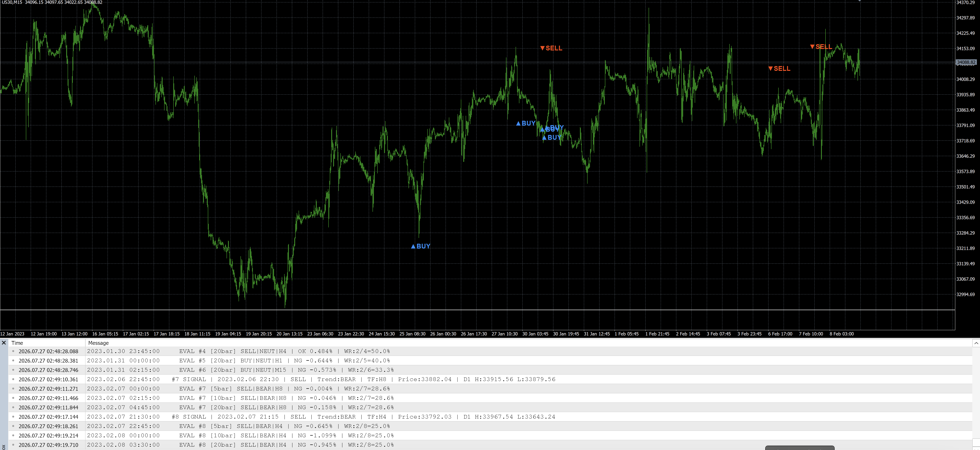This screenshot has height=450, width=980.
Task: Select the leftmost BUY marker near 27 Jan 10:30
Action: point(526,123)
